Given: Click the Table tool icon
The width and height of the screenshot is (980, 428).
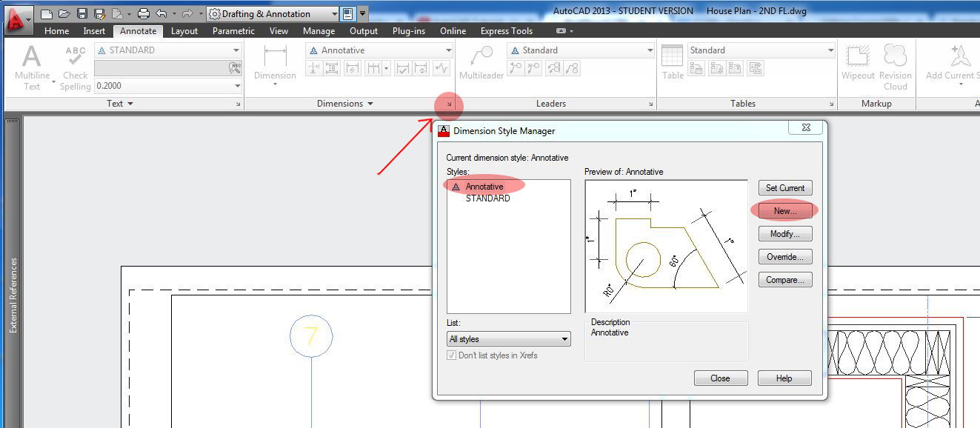Looking at the screenshot, I should point(673,62).
